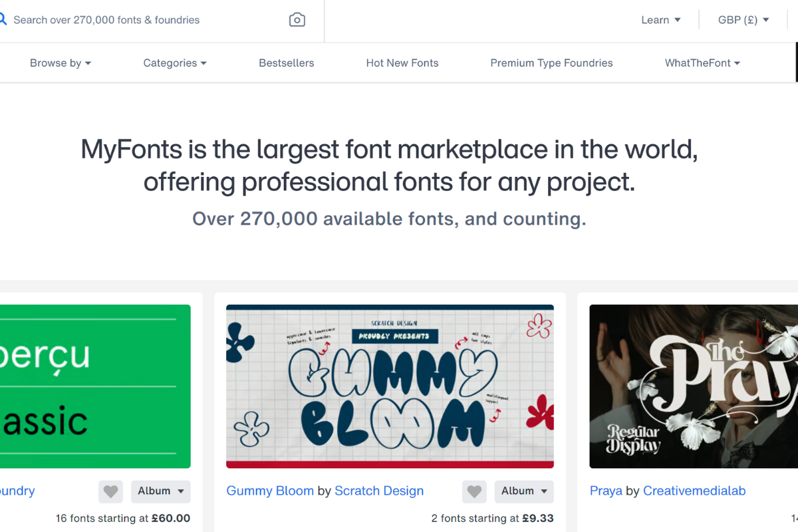
Task: Open Creativemedialab foundry link
Action: click(694, 491)
